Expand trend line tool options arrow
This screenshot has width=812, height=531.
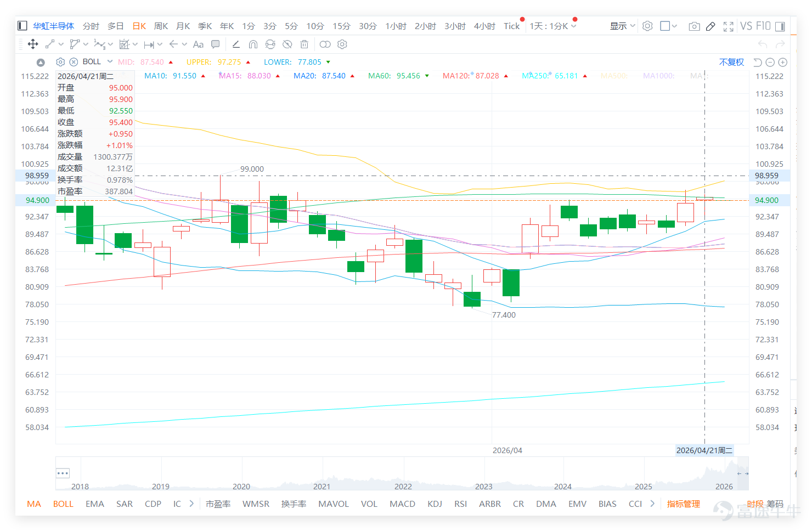(61, 44)
